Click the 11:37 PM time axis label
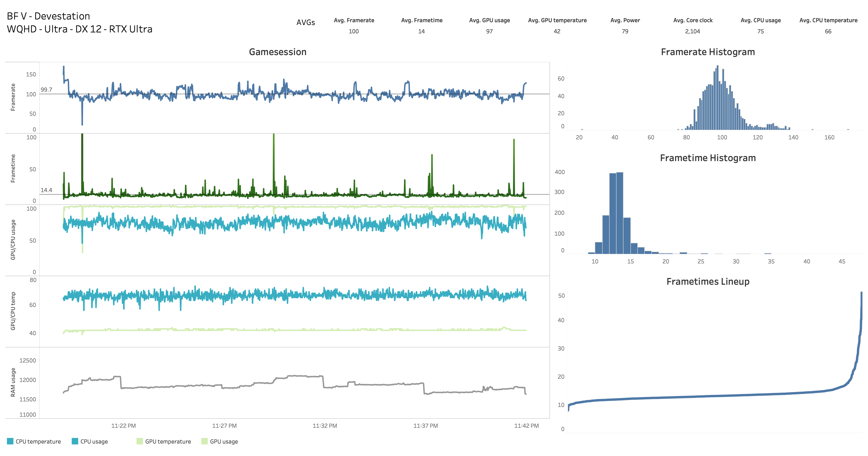Viewport: 868px width, 456px height. click(x=426, y=426)
